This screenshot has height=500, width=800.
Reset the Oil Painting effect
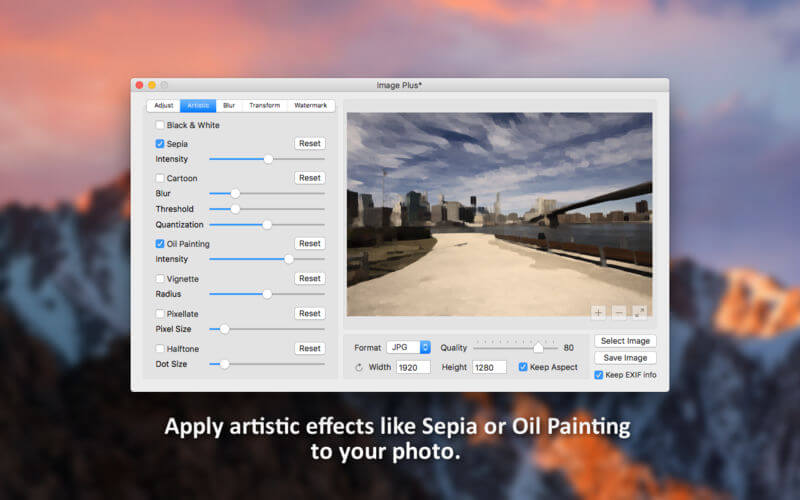(x=310, y=244)
